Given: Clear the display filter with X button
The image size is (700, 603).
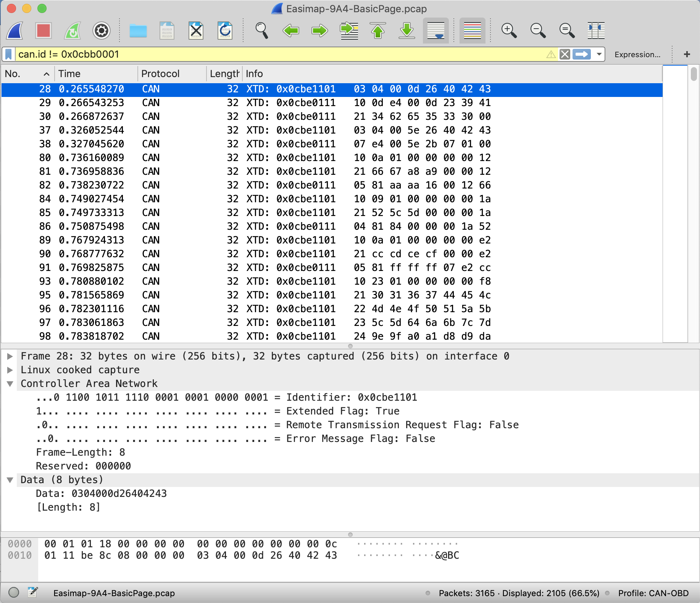Looking at the screenshot, I should (x=565, y=54).
